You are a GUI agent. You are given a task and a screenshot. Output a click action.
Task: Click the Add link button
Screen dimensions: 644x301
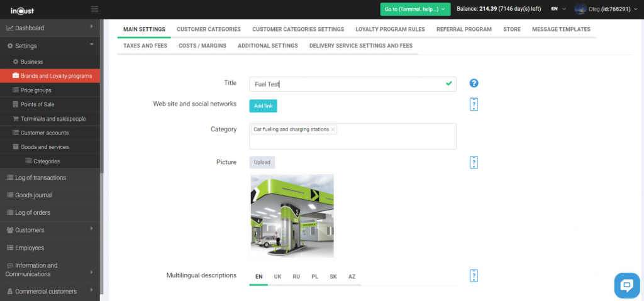[x=263, y=106]
